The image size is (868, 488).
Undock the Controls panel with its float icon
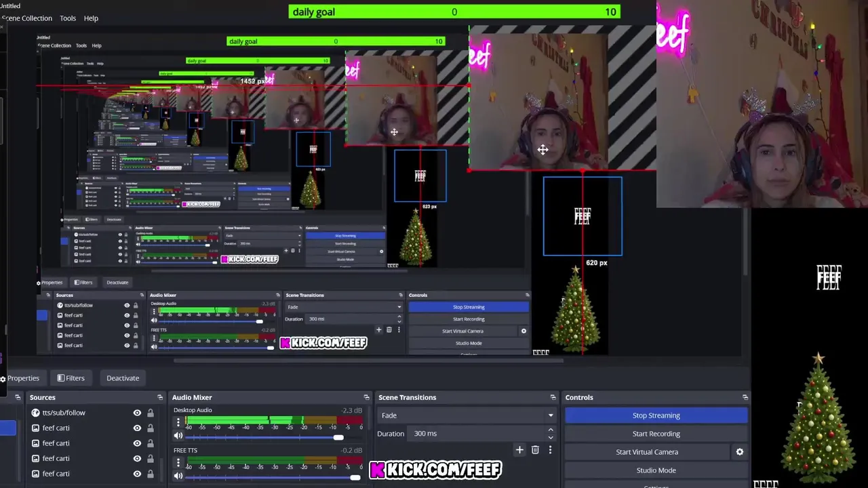coord(745,397)
